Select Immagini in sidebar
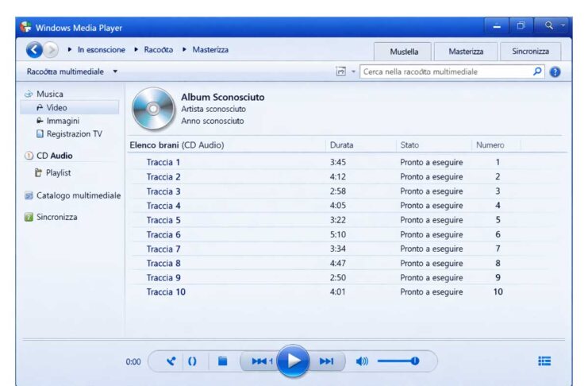 (58, 121)
